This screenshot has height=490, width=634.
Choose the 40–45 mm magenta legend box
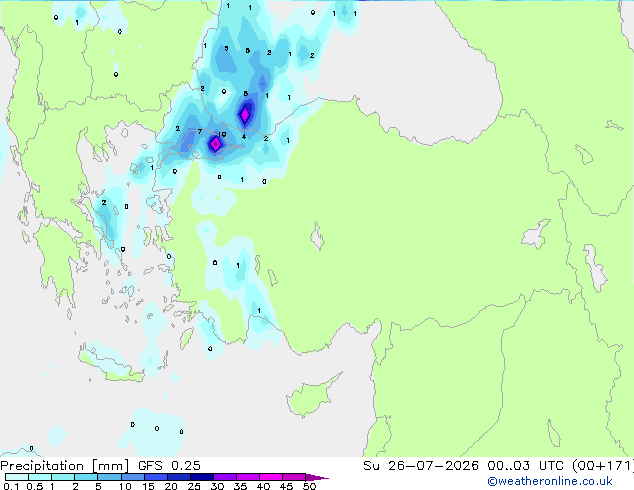click(x=271, y=477)
